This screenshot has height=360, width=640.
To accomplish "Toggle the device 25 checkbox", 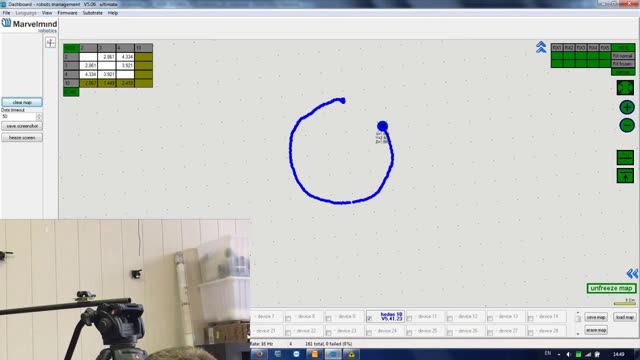I will coord(409,333).
